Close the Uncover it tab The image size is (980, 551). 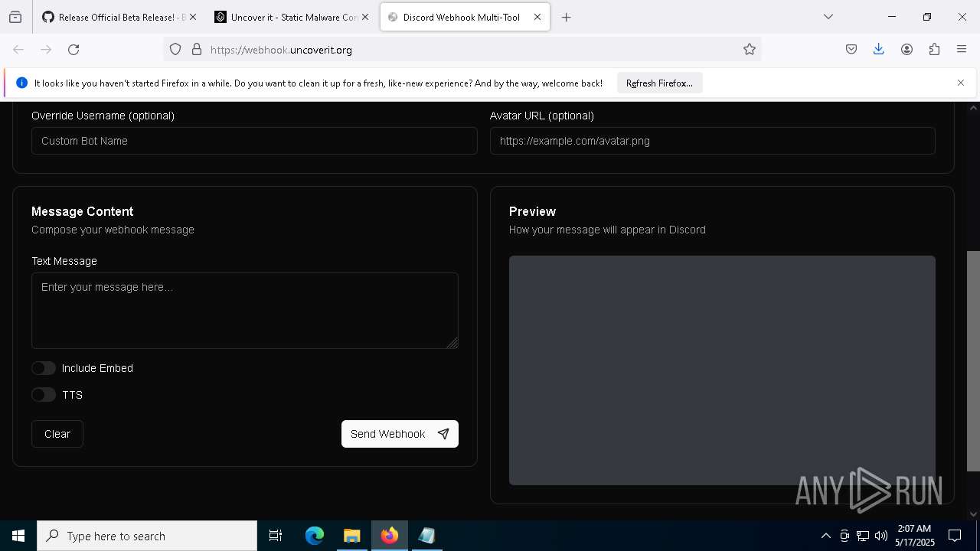click(x=365, y=17)
